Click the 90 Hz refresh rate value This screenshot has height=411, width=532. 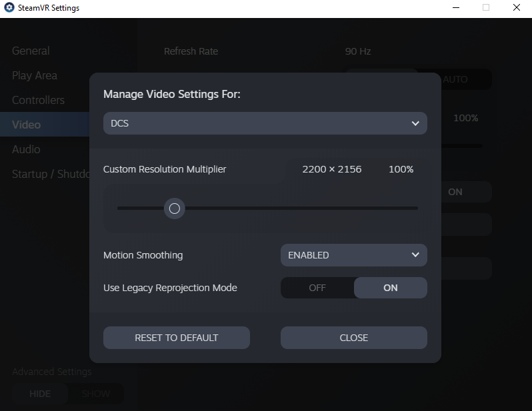(358, 51)
